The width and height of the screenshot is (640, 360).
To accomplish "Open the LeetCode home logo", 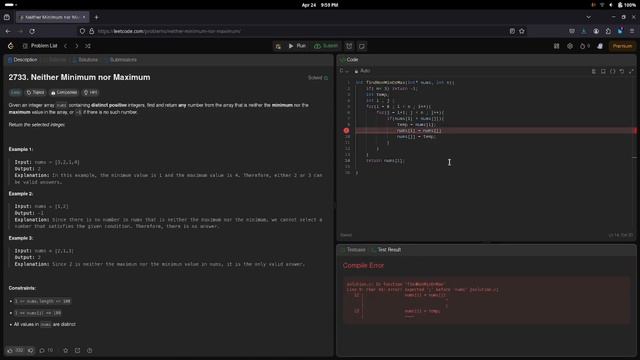I will pos(11,46).
